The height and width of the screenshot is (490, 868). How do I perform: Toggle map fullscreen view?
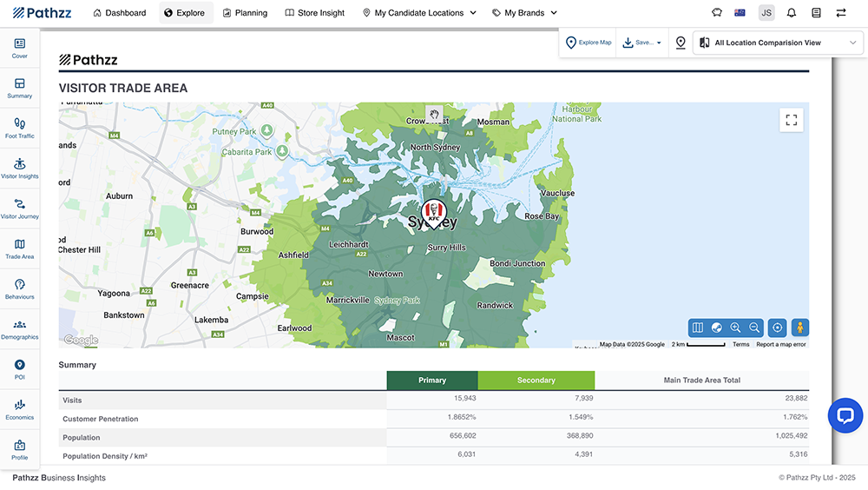point(791,121)
